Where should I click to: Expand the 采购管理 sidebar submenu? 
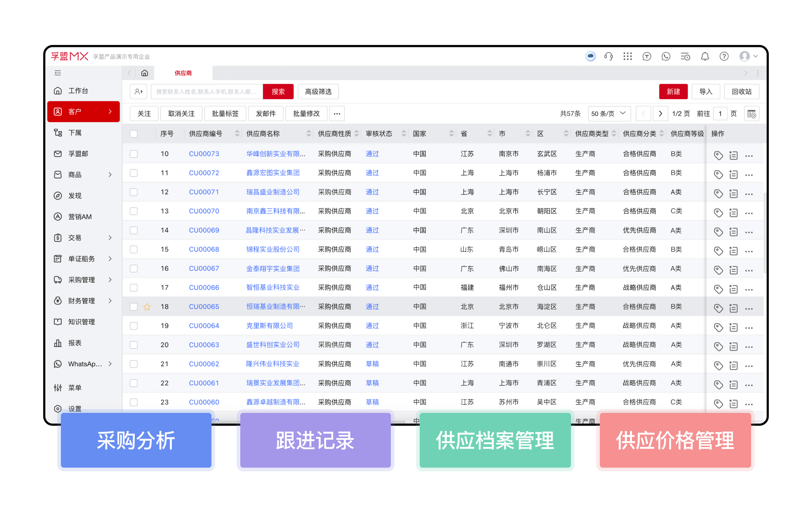tap(81, 280)
